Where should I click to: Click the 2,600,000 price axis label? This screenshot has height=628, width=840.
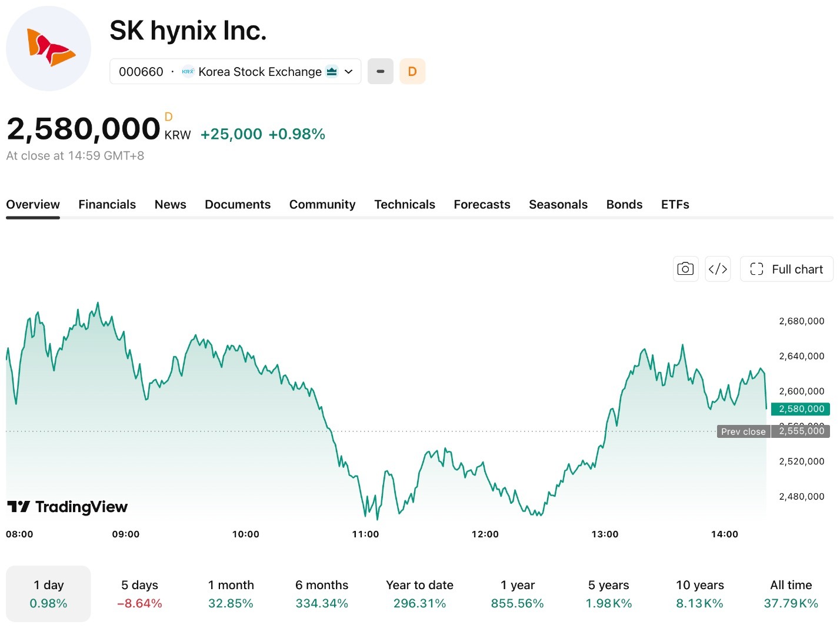tap(802, 391)
